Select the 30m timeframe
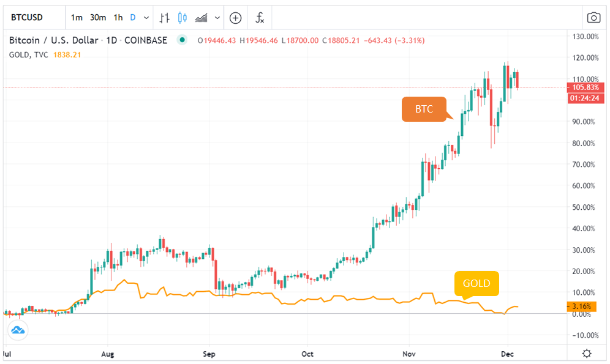Screen dimensions: 610x364 [97, 18]
